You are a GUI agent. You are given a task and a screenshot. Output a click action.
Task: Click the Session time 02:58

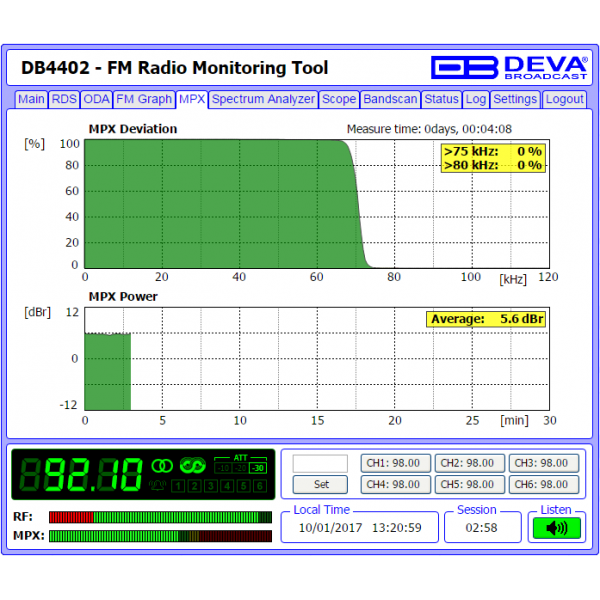click(481, 528)
